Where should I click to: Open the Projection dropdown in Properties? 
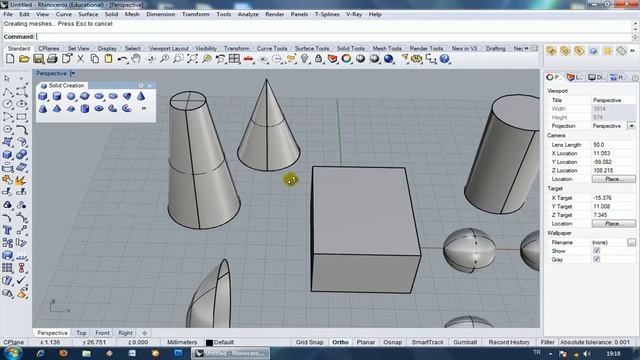(x=631, y=126)
